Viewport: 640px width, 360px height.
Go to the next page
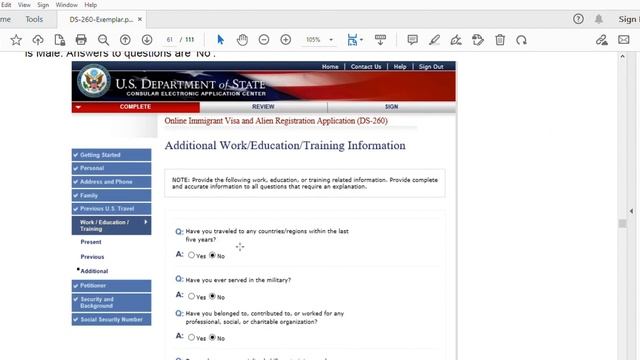[147, 40]
